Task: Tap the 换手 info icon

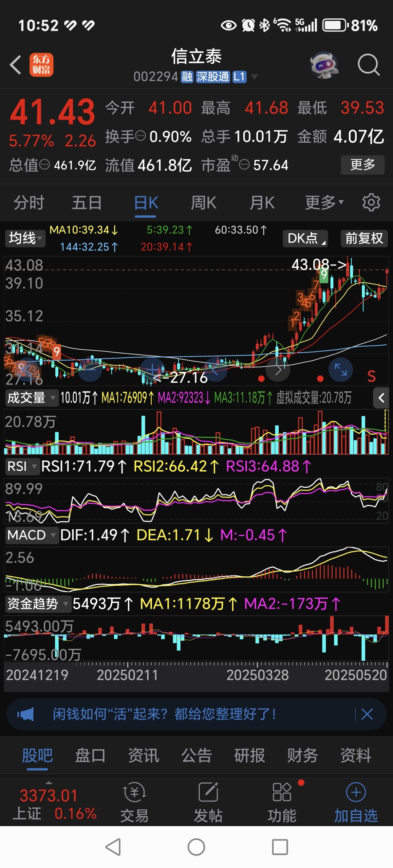Action: 140,136
